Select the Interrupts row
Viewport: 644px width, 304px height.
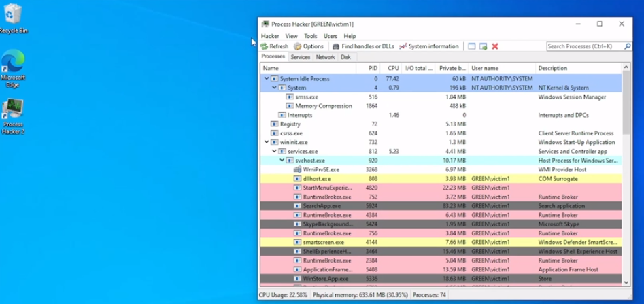coord(441,115)
